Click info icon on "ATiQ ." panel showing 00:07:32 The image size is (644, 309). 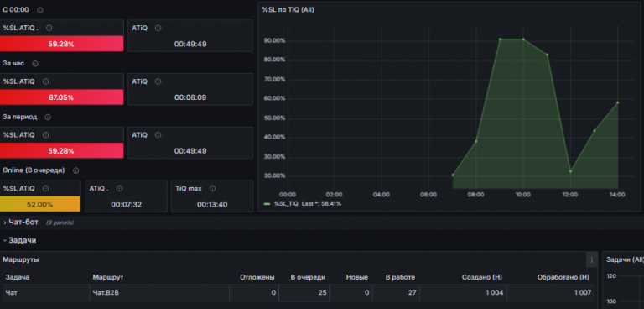click(119, 188)
